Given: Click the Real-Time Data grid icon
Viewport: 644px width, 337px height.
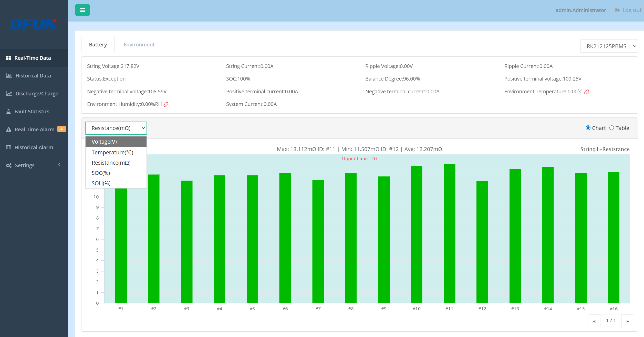Looking at the screenshot, I should (8, 58).
